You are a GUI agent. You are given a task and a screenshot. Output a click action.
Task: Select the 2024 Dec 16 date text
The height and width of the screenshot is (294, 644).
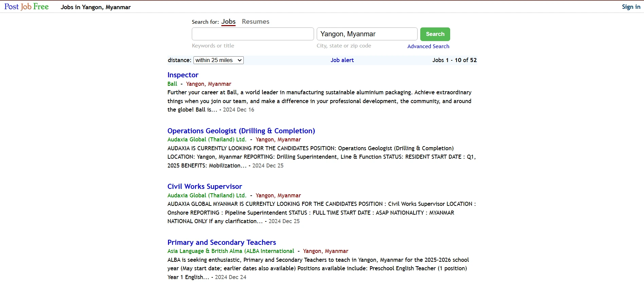[239, 110]
